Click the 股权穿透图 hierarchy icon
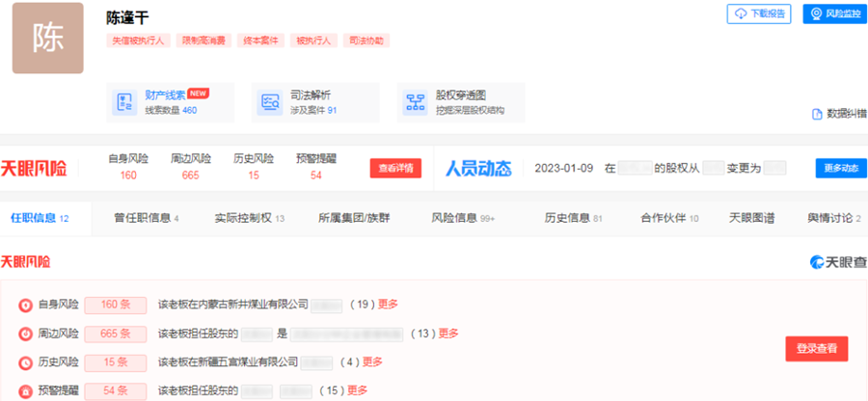The height and width of the screenshot is (401, 868). [x=415, y=102]
